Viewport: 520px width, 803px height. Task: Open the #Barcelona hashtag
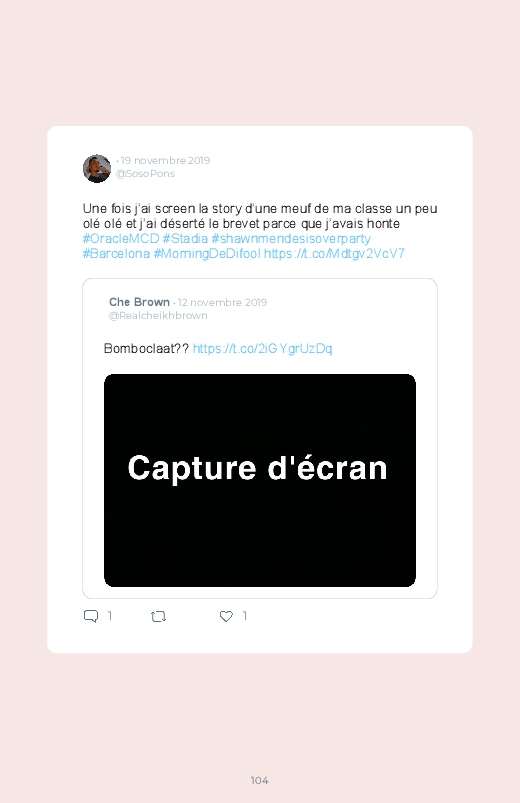[x=116, y=253]
